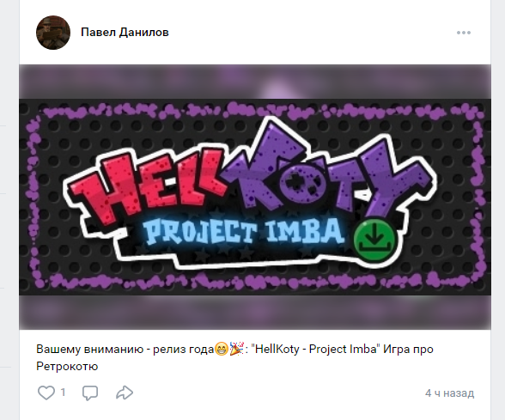
Task: Open the three-dot post options menu
Action: point(464,33)
